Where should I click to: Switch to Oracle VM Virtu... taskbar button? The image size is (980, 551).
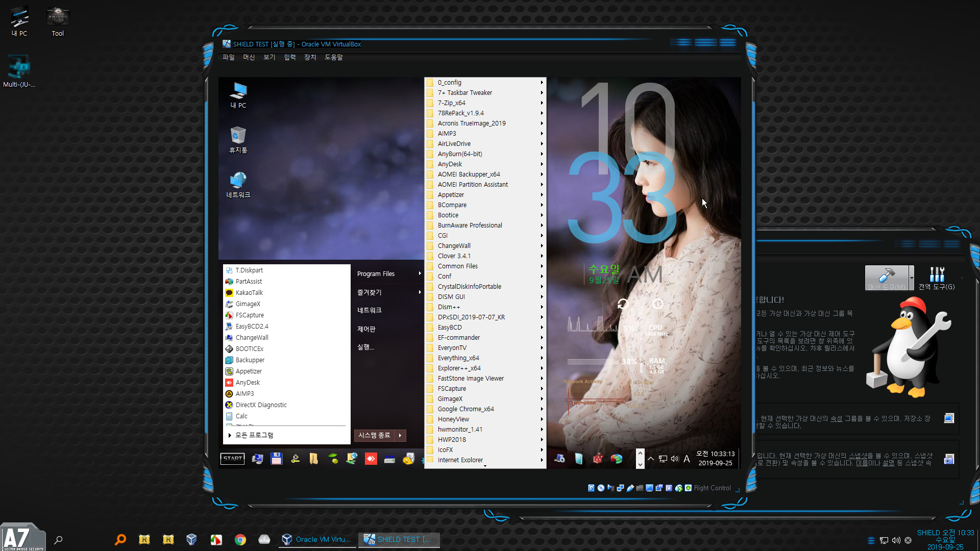pyautogui.click(x=317, y=539)
